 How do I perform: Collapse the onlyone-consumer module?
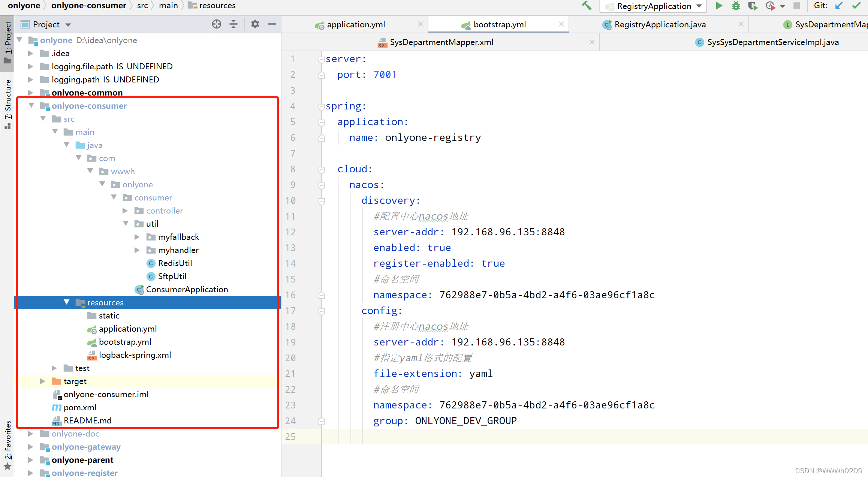click(31, 106)
